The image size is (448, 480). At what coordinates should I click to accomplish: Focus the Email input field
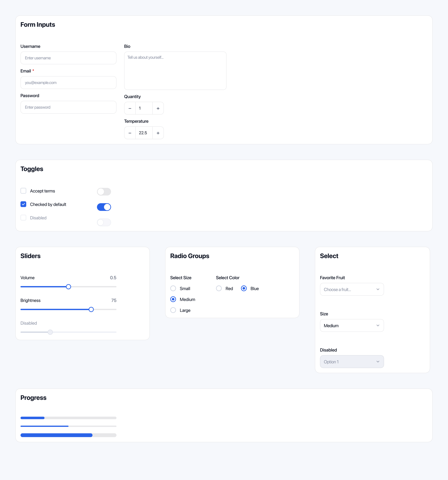tap(68, 83)
